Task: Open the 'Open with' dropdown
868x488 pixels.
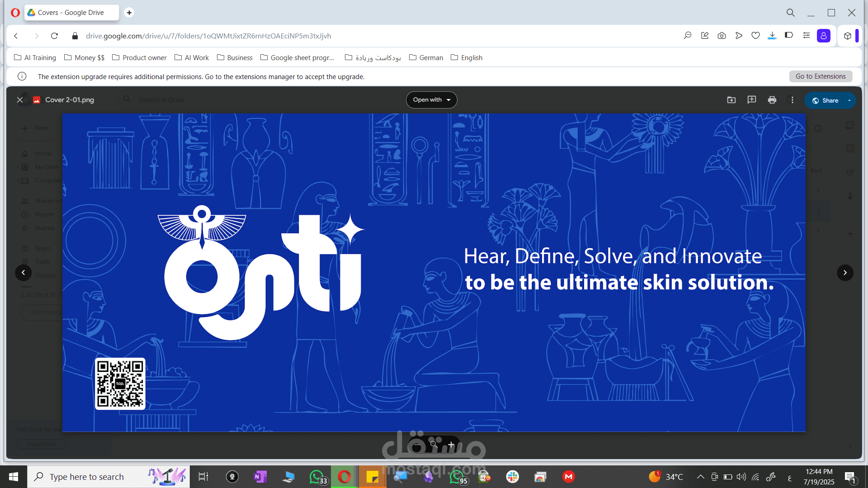Action: click(x=431, y=100)
